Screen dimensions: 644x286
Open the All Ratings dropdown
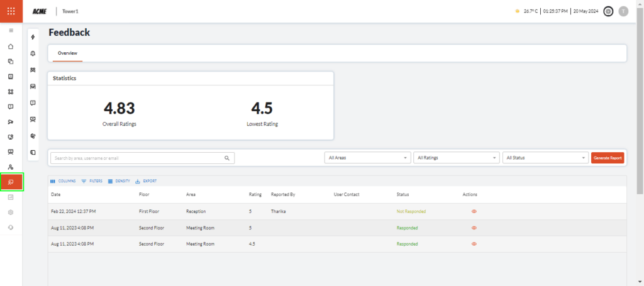456,158
